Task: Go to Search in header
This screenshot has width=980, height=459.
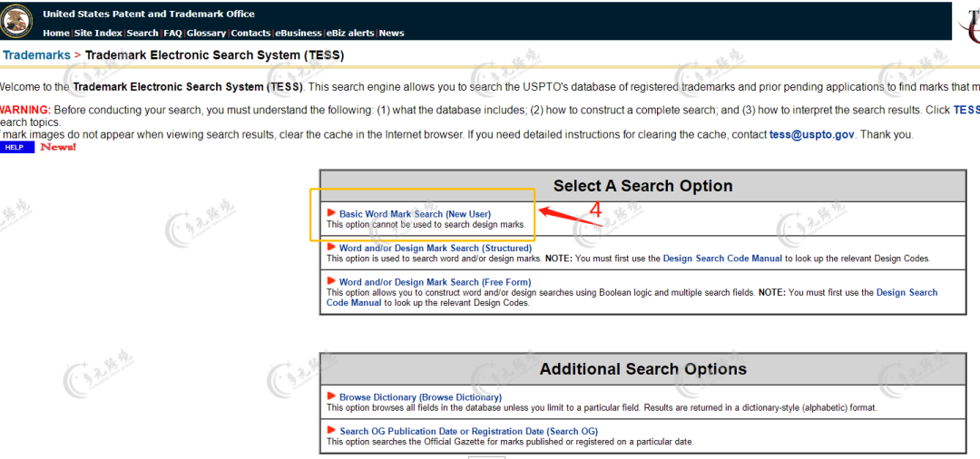Action: pos(142,33)
